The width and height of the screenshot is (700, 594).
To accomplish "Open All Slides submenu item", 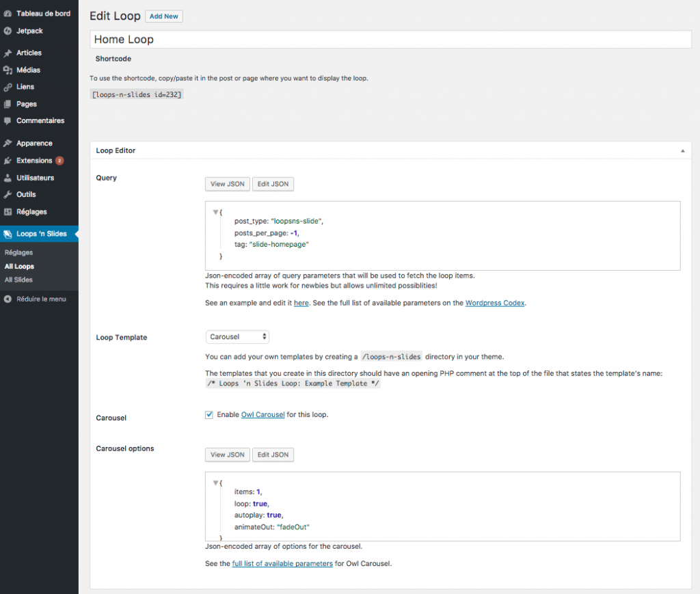I will tap(18, 280).
